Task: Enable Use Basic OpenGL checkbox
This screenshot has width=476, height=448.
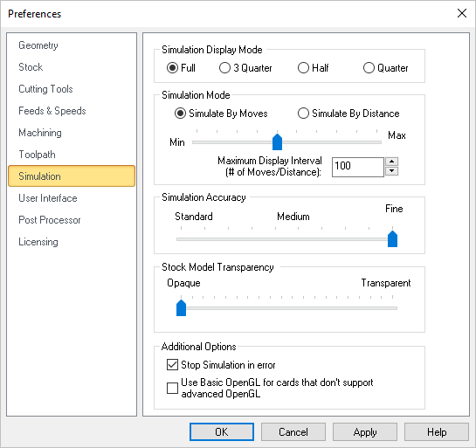Action: (x=270, y=388)
